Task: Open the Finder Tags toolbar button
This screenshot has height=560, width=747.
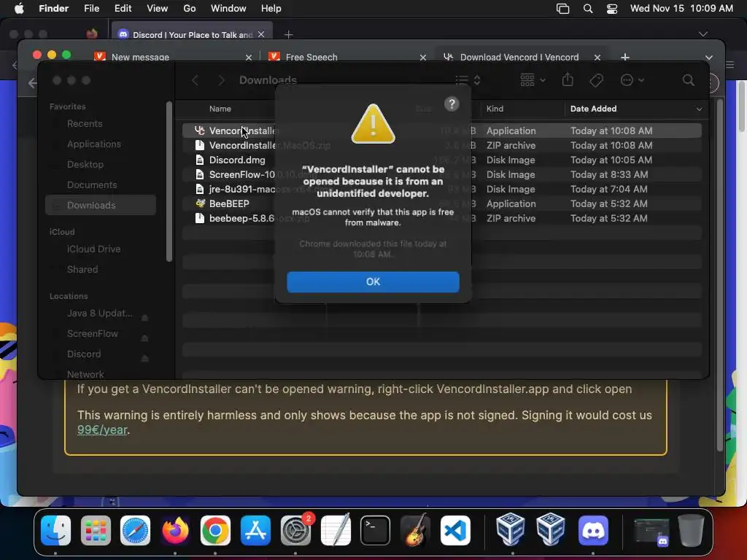Action: point(596,80)
